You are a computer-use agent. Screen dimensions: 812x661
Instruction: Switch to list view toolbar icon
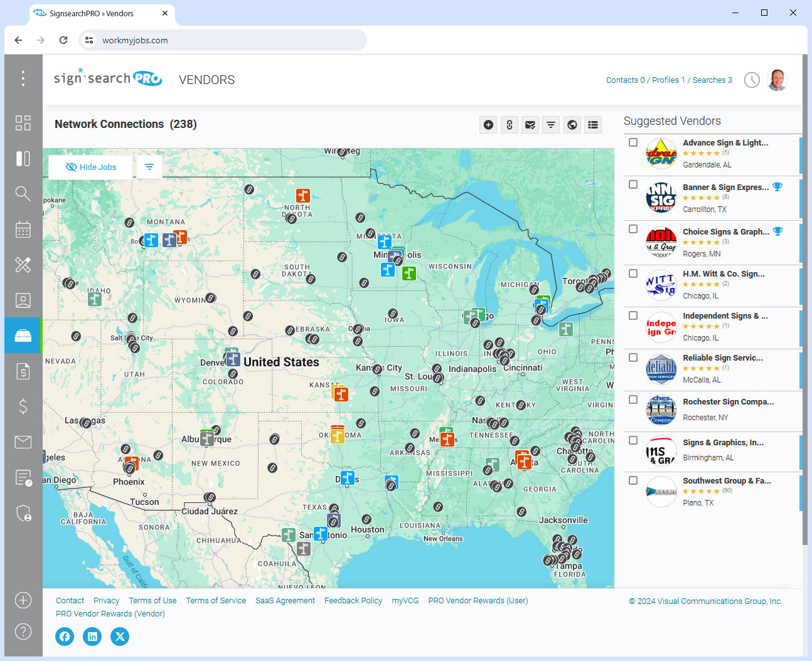point(593,125)
